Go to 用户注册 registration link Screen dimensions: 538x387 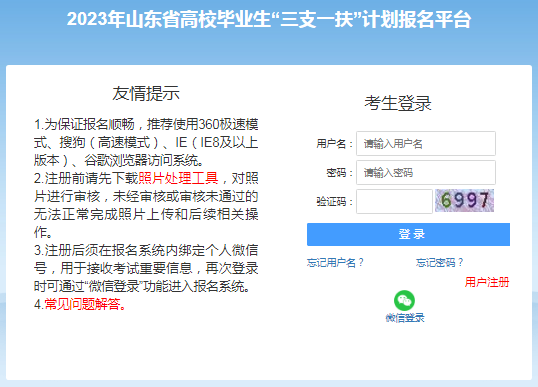click(487, 282)
